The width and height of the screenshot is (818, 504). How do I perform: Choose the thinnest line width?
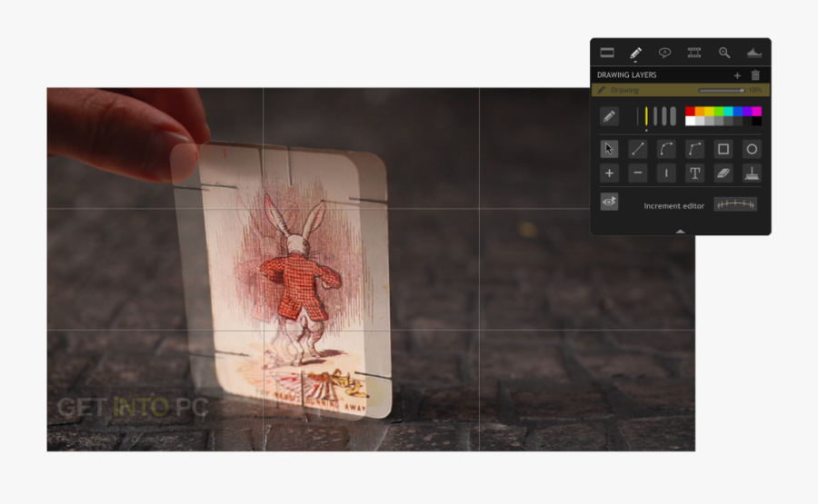pyautogui.click(x=637, y=115)
